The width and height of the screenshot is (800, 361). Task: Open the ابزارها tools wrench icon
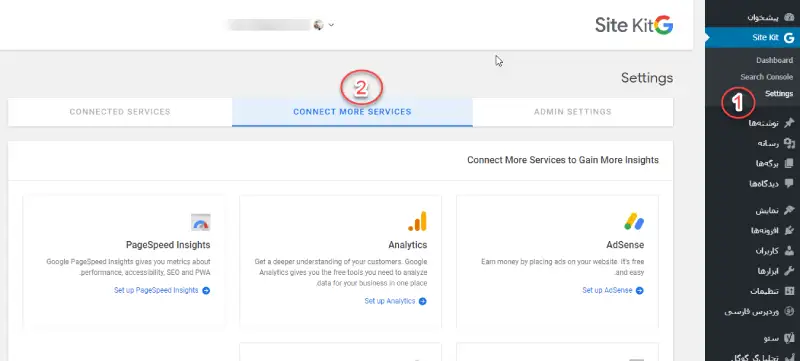tap(789, 271)
